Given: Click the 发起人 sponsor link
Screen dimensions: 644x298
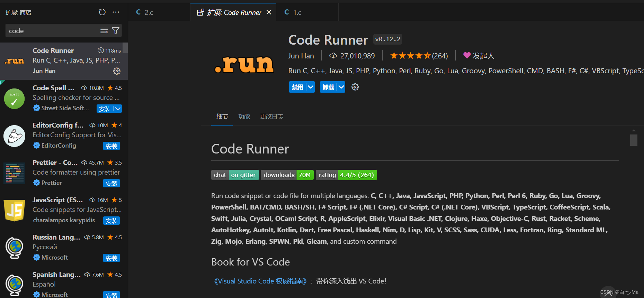Looking at the screenshot, I should 483,56.
